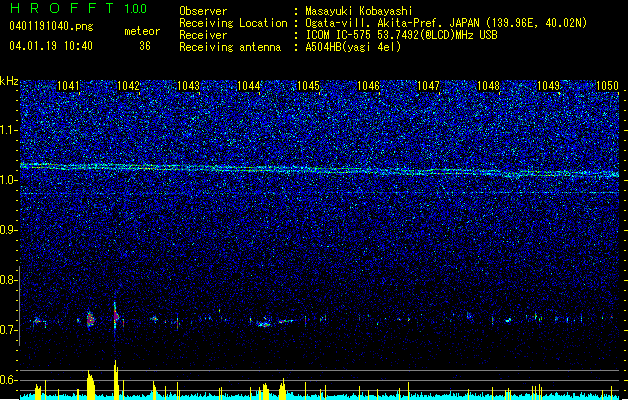Click the Receiving antenna label
The image size is (629, 400).
pos(230,47)
